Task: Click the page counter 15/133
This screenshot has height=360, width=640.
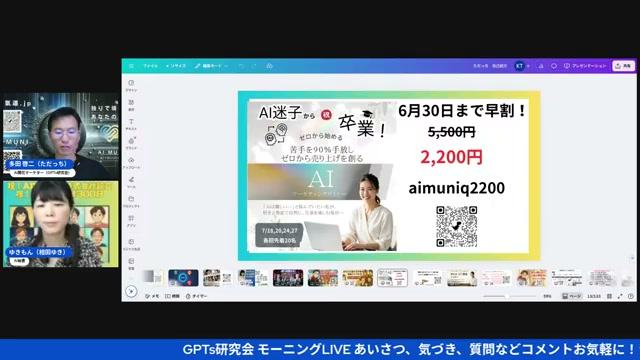Action: pyautogui.click(x=594, y=296)
